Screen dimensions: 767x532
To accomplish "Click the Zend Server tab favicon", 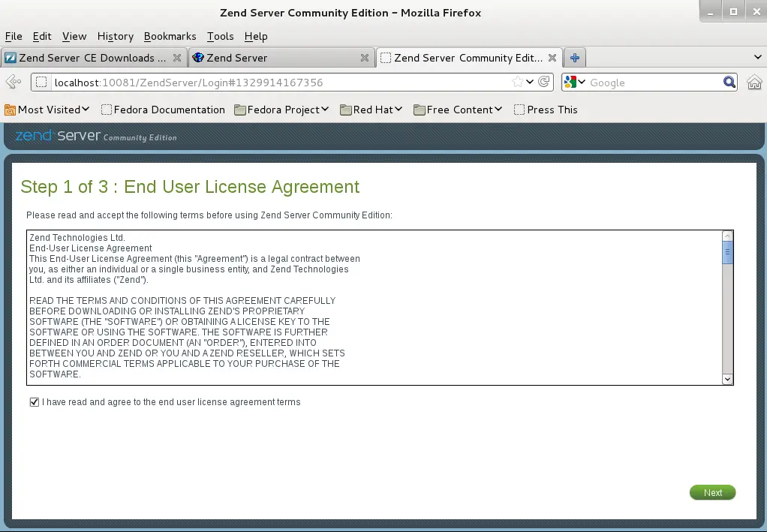I will (198, 58).
